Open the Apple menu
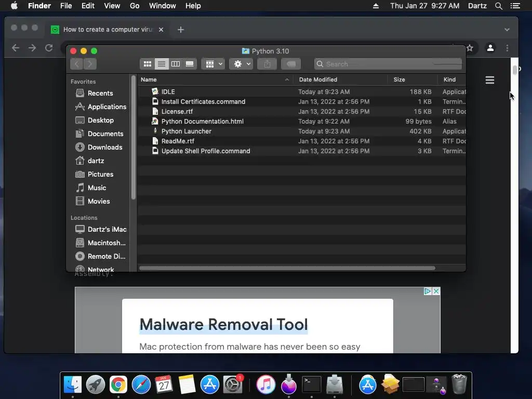The height and width of the screenshot is (399, 532). click(x=14, y=6)
